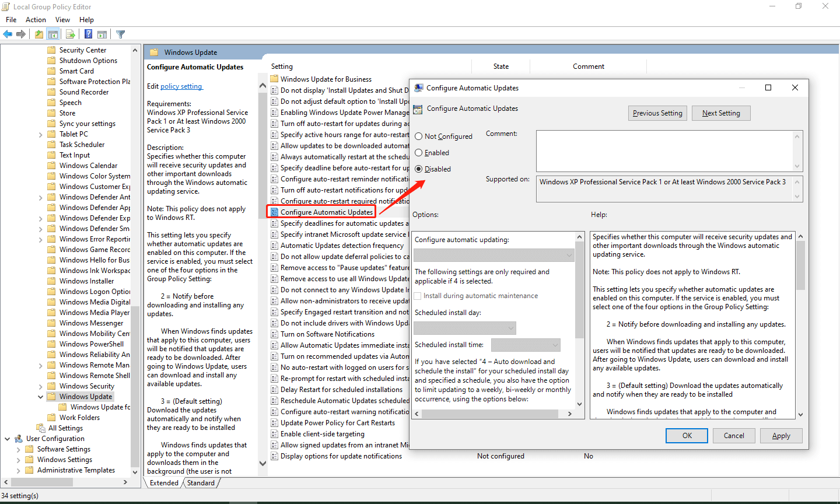The width and height of the screenshot is (840, 504).
Task: Click the Previous Setting button
Action: click(657, 113)
